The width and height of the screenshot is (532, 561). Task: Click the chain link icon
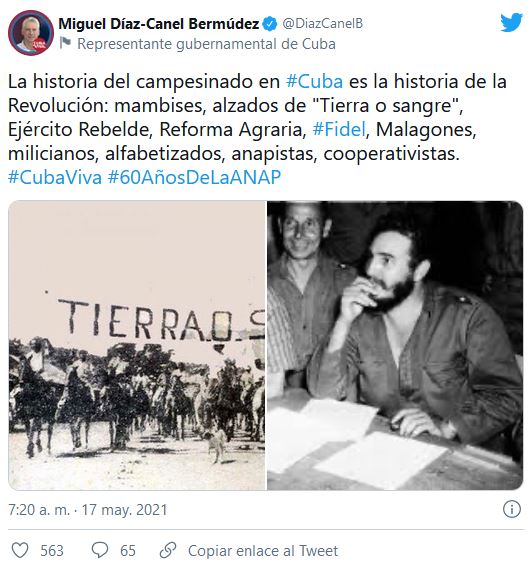click(168, 550)
